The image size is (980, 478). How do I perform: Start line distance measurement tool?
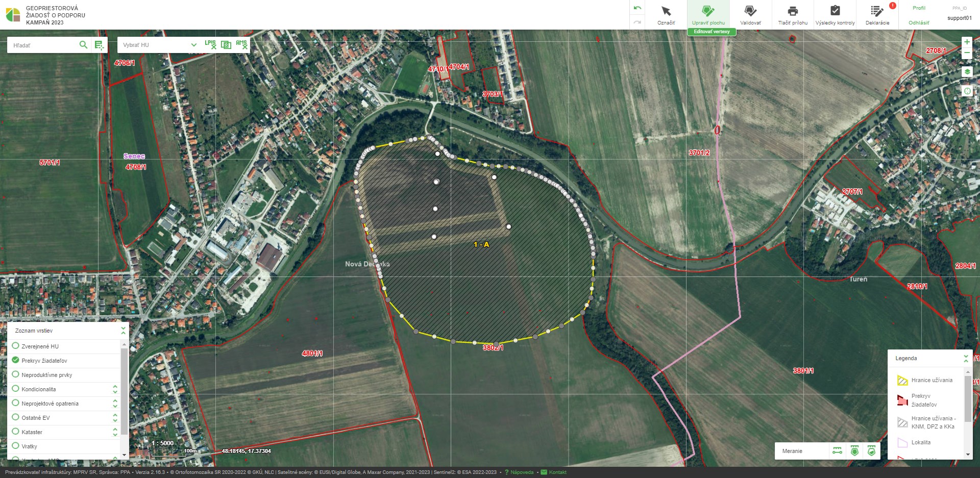point(838,451)
